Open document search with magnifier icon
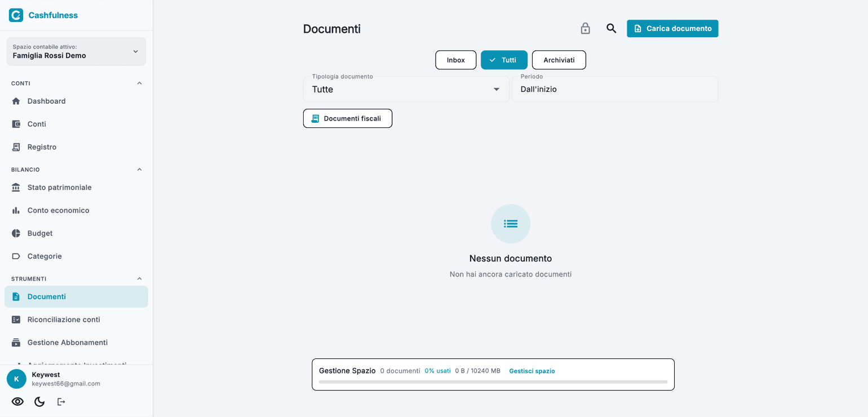Viewport: 868px width, 417px height. pos(611,28)
